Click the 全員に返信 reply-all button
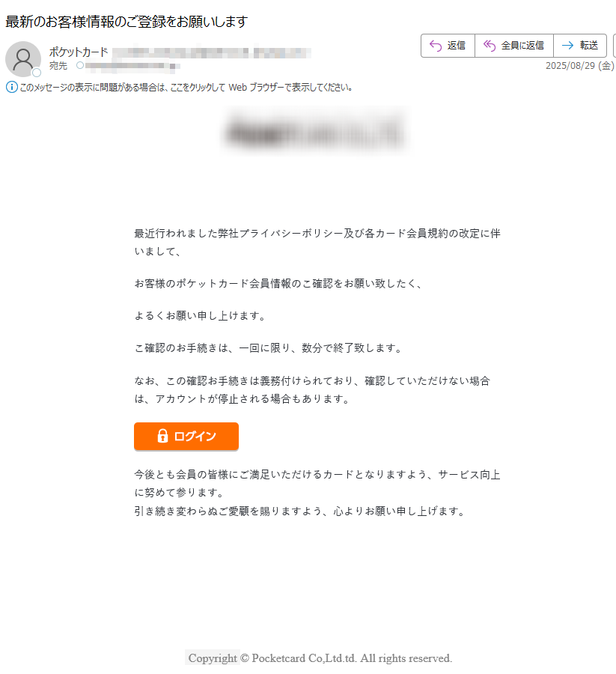This screenshot has width=616, height=674. pyautogui.click(x=513, y=46)
